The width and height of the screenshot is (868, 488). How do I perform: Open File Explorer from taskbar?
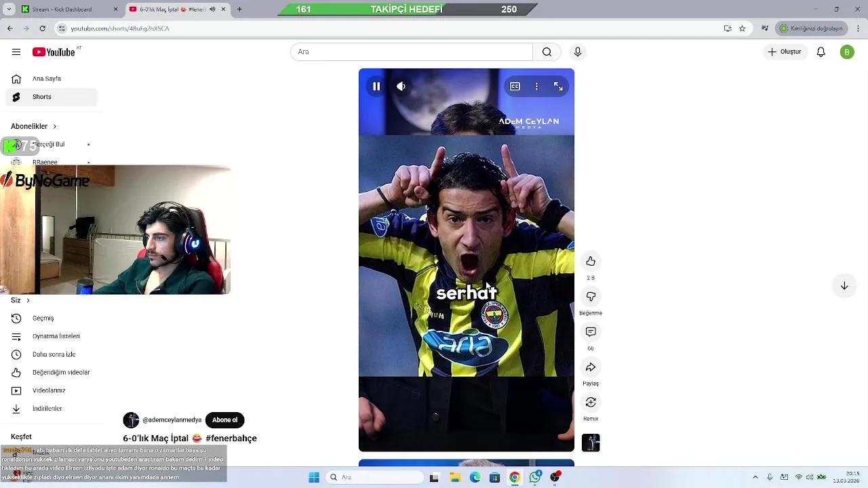(455, 477)
